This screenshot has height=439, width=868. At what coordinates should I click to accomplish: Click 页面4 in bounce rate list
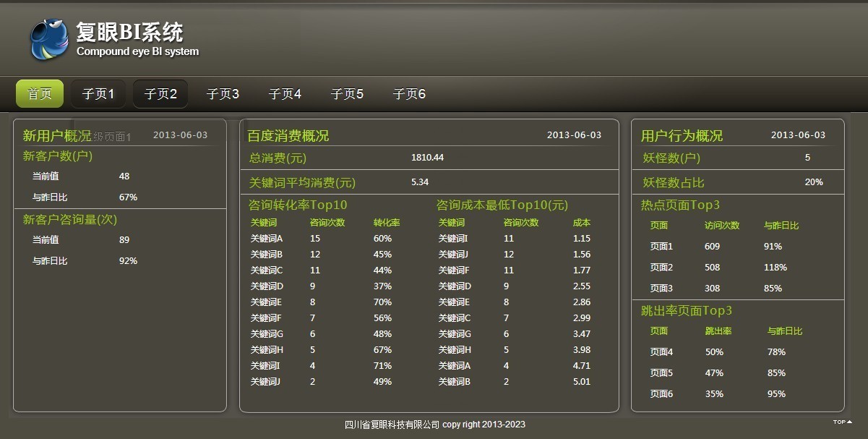(x=661, y=352)
